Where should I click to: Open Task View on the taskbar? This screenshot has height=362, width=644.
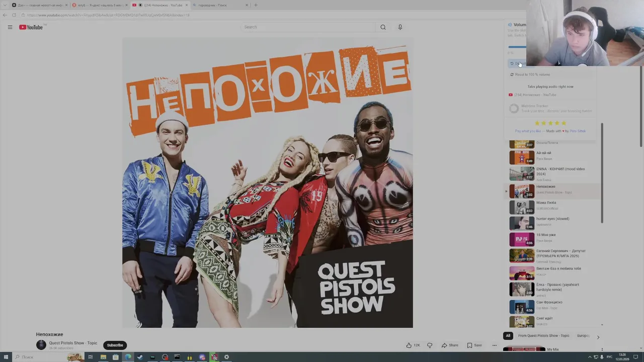(x=91, y=357)
